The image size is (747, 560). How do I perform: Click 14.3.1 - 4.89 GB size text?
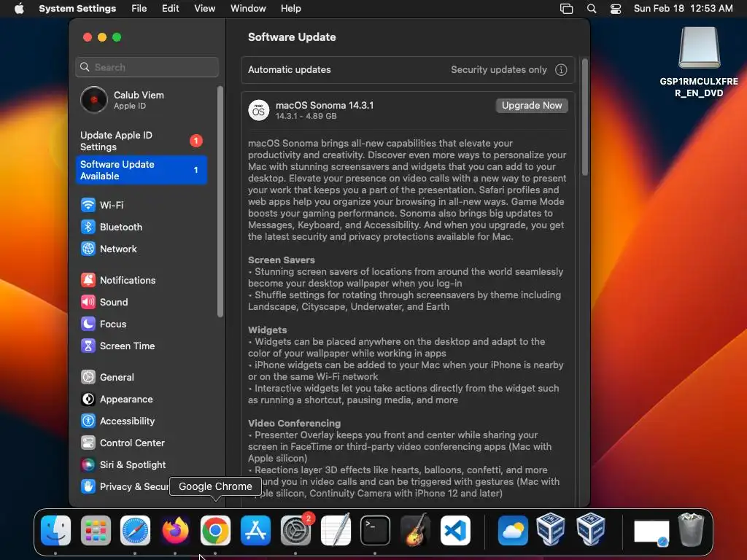click(306, 117)
